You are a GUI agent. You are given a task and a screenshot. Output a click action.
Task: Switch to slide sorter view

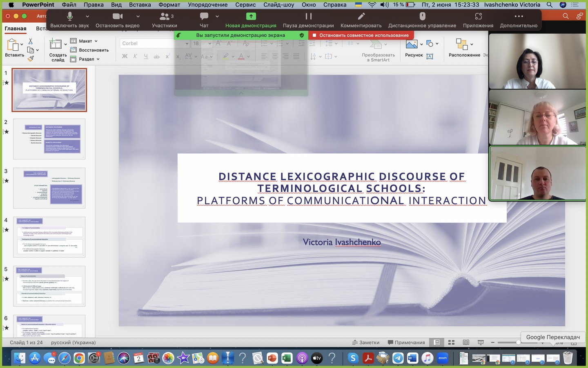point(451,342)
